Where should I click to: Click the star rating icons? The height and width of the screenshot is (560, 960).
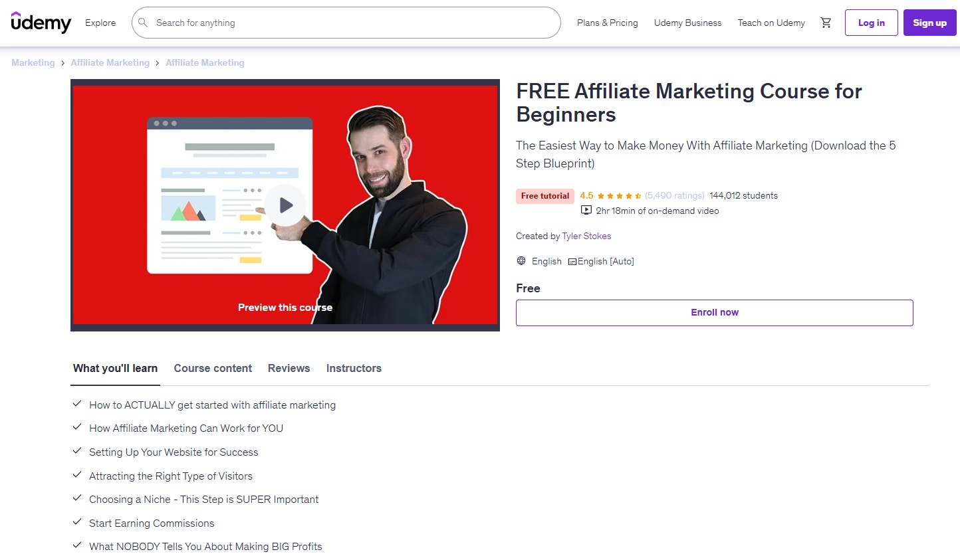tap(619, 196)
